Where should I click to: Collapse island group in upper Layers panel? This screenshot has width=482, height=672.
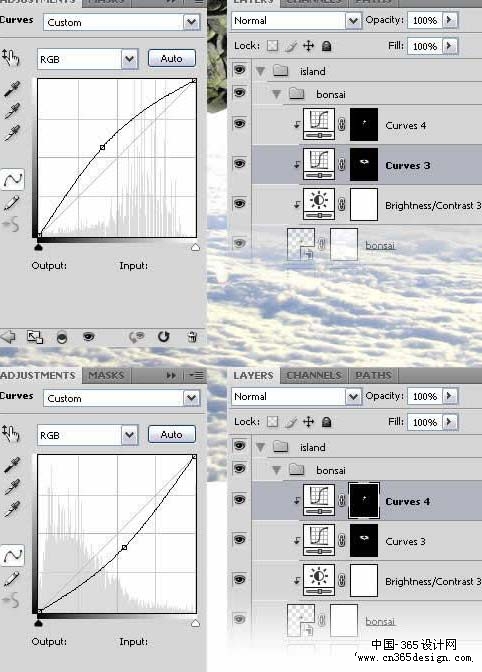[260, 71]
